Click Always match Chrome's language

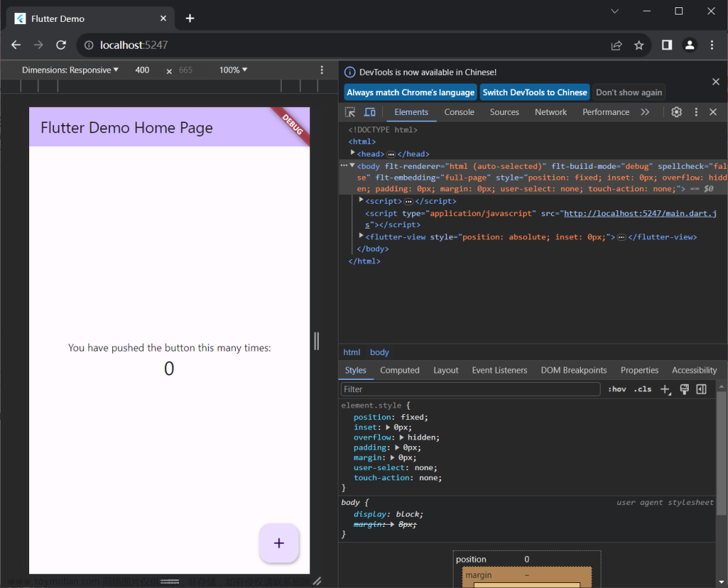(x=411, y=92)
